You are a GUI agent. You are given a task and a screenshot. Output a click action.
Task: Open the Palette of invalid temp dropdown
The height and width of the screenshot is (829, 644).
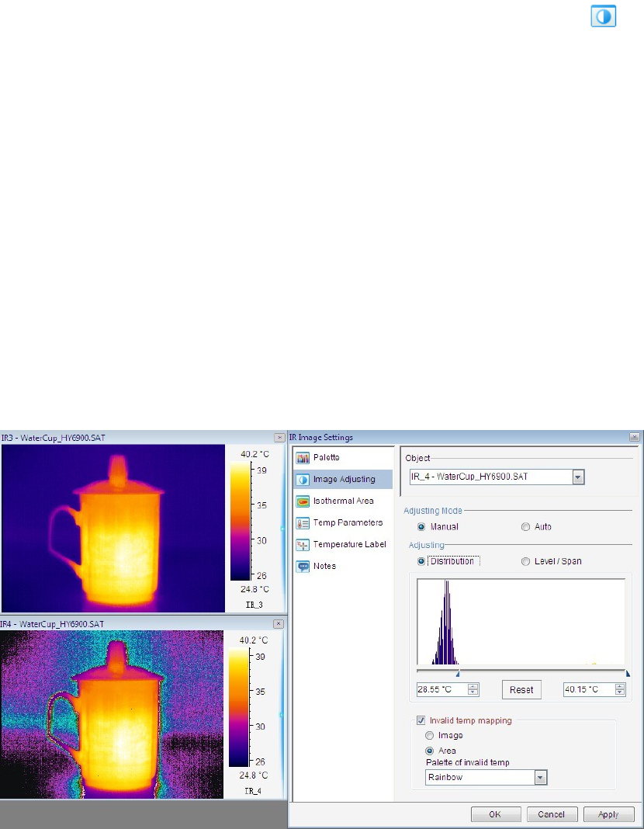tap(486, 777)
